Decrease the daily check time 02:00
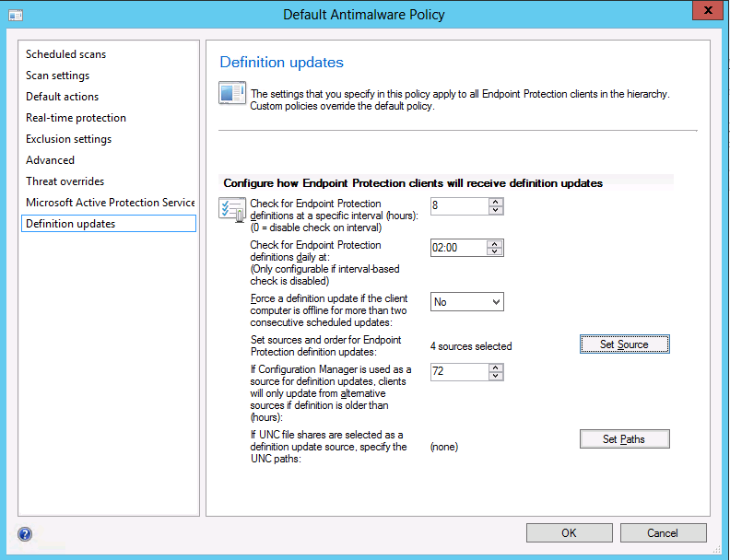 click(494, 251)
